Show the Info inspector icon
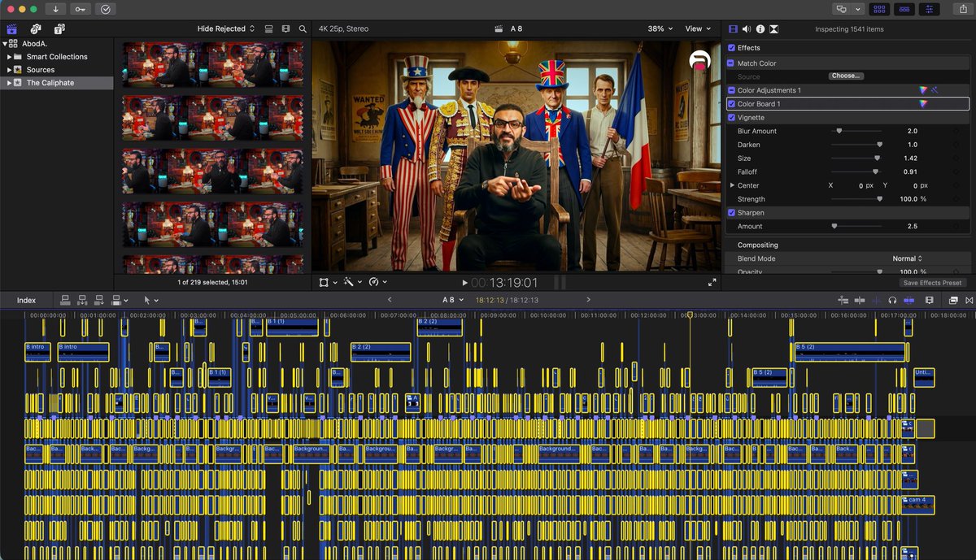The height and width of the screenshot is (560, 976). 760,28
